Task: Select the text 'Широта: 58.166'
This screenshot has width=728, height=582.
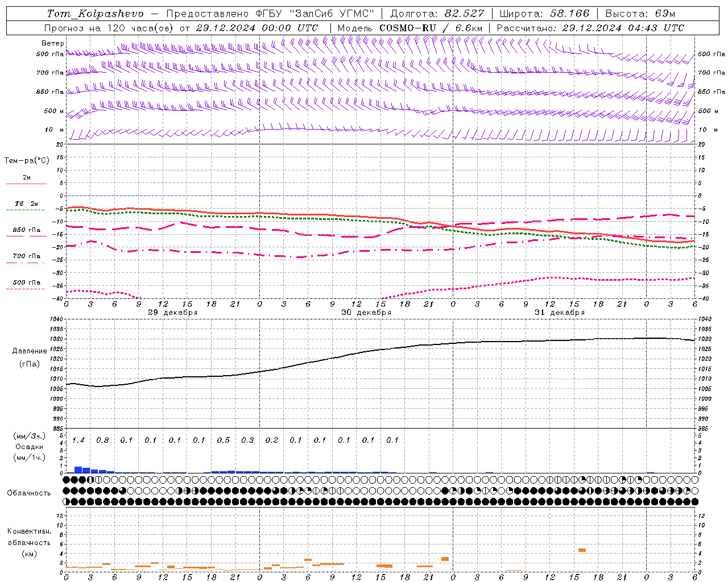Action: 545,14
